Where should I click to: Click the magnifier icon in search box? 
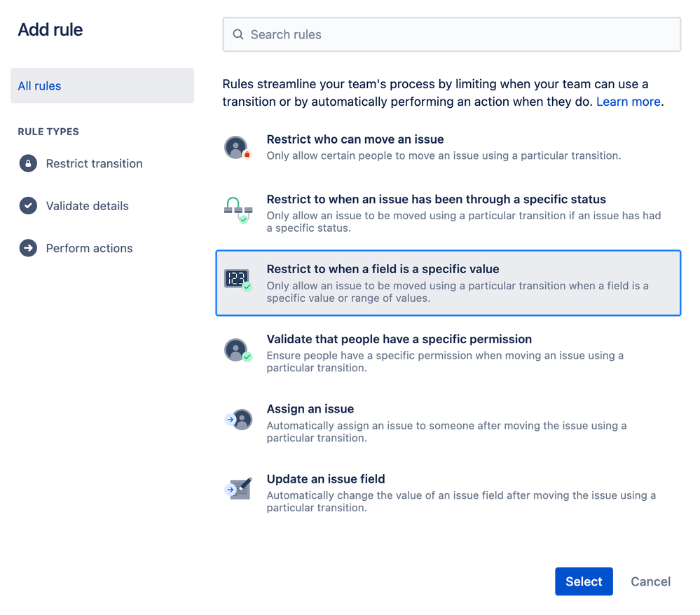[x=238, y=34]
